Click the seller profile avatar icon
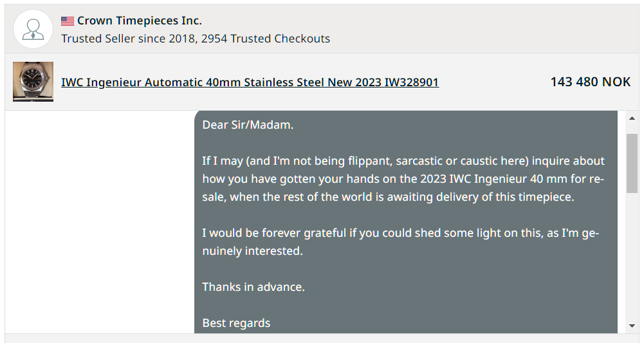The height and width of the screenshot is (343, 644). [x=33, y=29]
